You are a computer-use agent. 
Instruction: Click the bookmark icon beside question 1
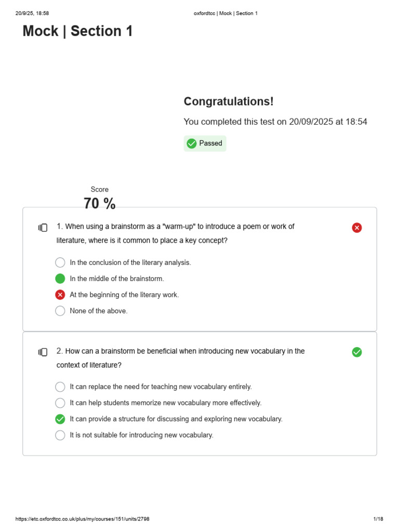43,228
